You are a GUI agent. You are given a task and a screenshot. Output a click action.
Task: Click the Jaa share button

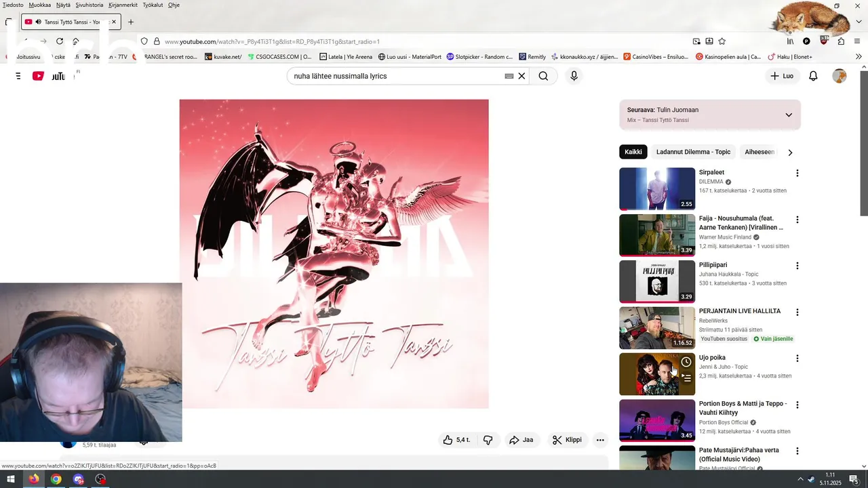point(521,440)
